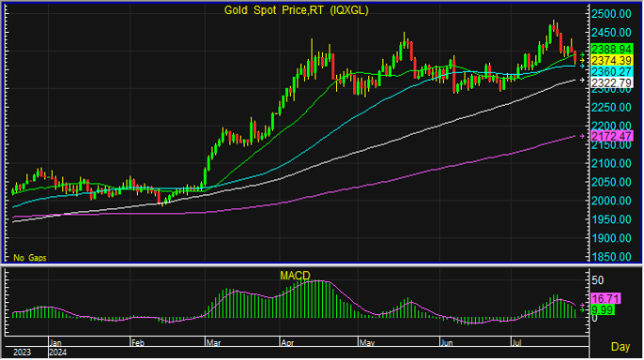Select the magenta 2172.47 moving average label

611,136
